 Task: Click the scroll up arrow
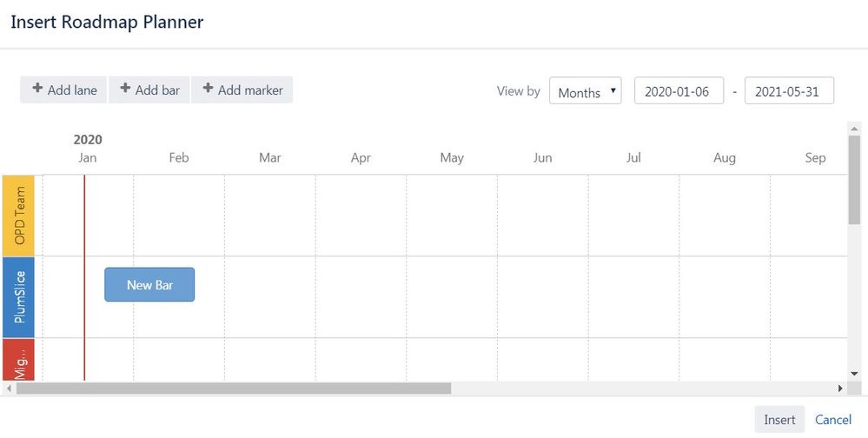tap(854, 129)
